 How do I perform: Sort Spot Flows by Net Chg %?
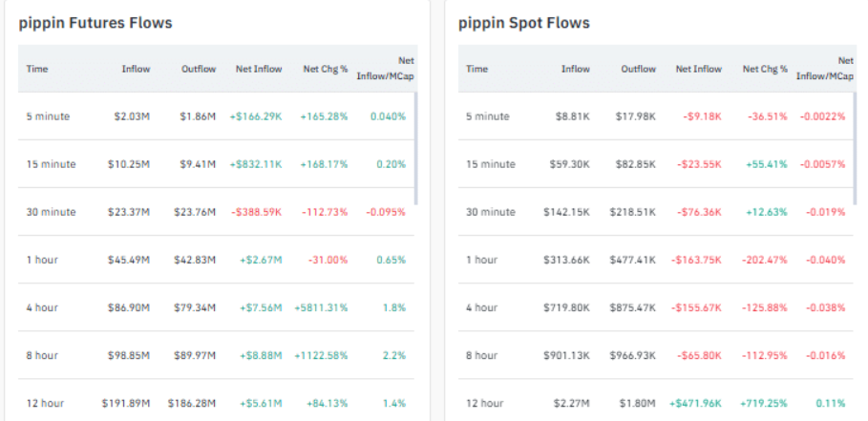click(765, 69)
